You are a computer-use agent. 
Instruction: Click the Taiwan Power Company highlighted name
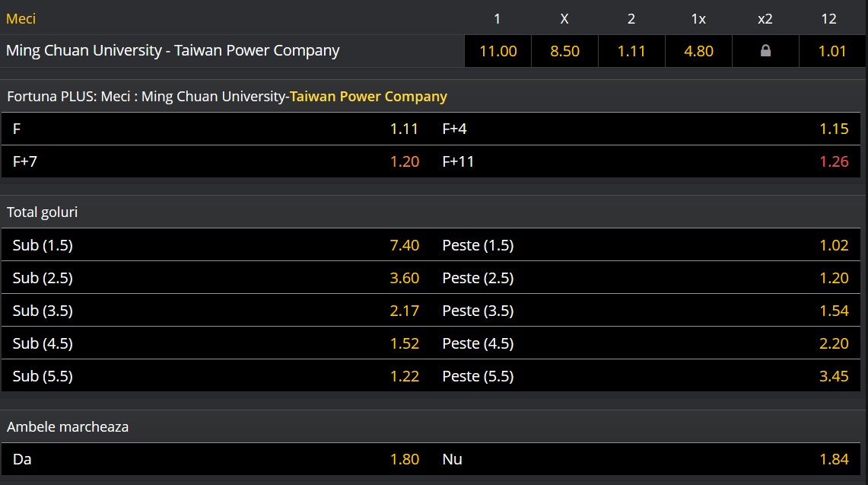click(x=368, y=96)
